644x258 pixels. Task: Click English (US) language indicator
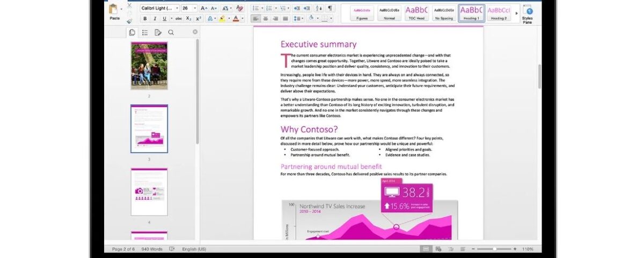[x=194, y=249]
